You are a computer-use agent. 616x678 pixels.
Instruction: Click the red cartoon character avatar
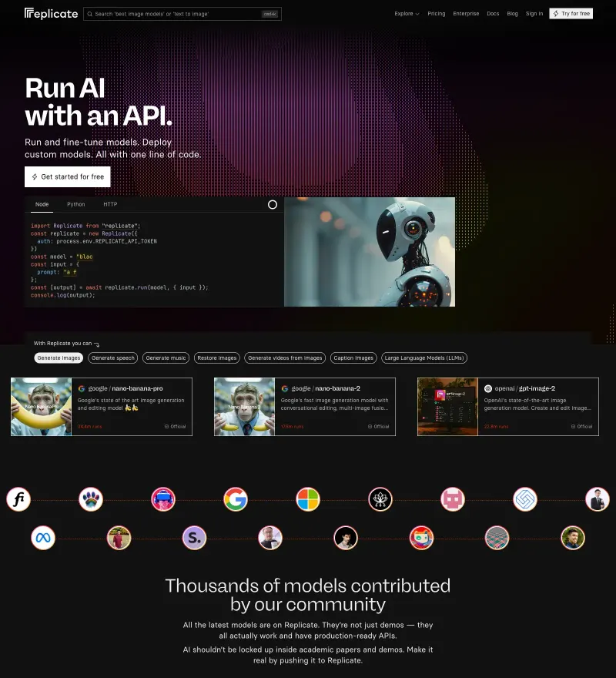421,538
